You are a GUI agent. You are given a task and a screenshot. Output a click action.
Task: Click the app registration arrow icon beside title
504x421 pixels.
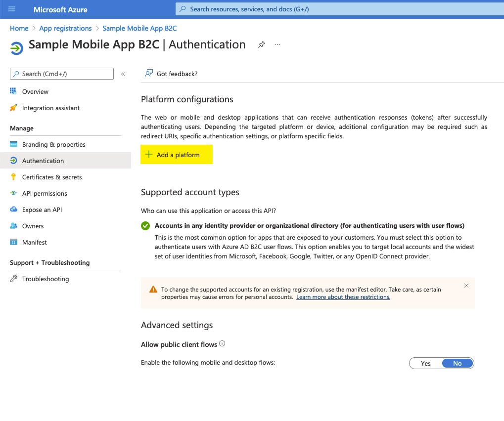click(x=17, y=48)
